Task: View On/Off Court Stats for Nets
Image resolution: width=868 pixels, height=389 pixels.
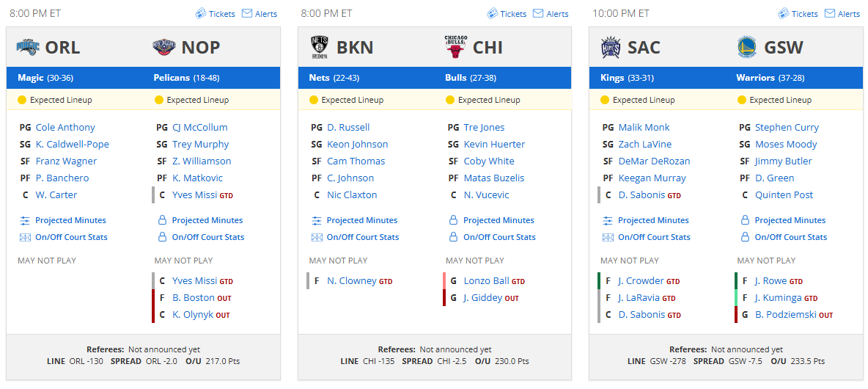Action: coord(355,237)
